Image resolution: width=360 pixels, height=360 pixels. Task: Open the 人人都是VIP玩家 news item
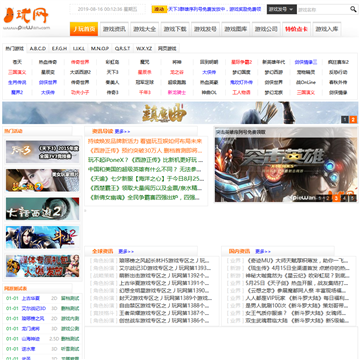(298, 298)
